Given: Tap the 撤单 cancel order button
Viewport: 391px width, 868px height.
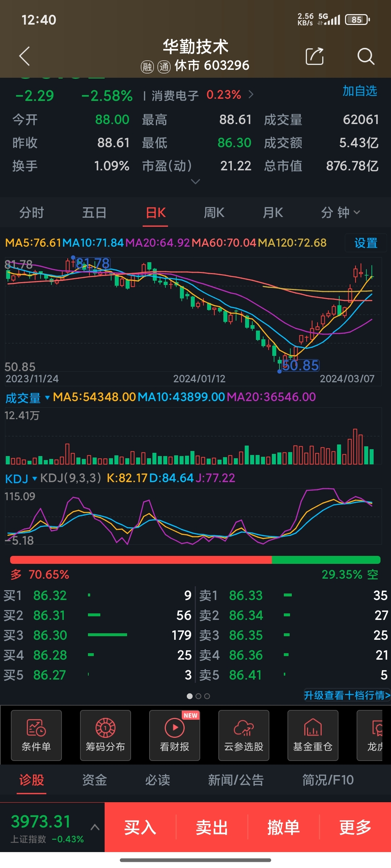Looking at the screenshot, I should point(283,827).
